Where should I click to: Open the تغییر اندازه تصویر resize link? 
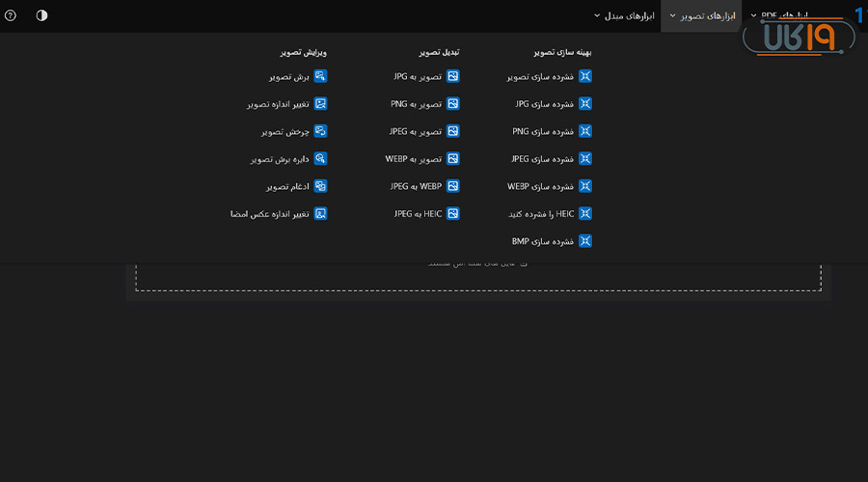[278, 103]
